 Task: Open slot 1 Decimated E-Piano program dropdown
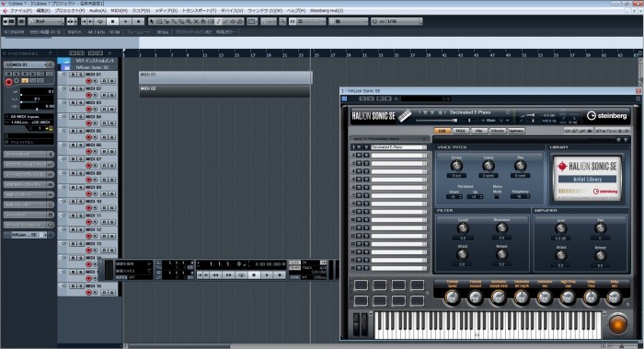click(x=424, y=147)
